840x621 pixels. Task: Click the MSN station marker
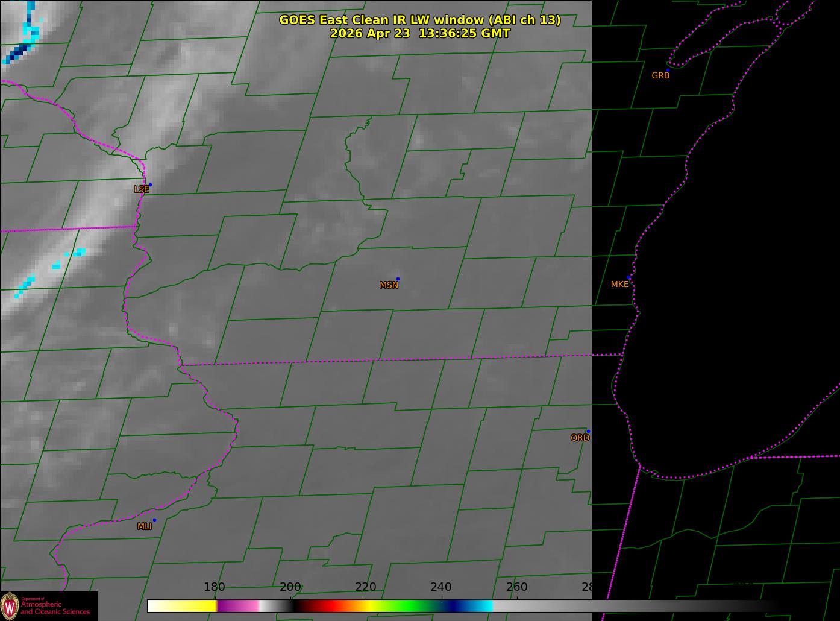point(398,279)
